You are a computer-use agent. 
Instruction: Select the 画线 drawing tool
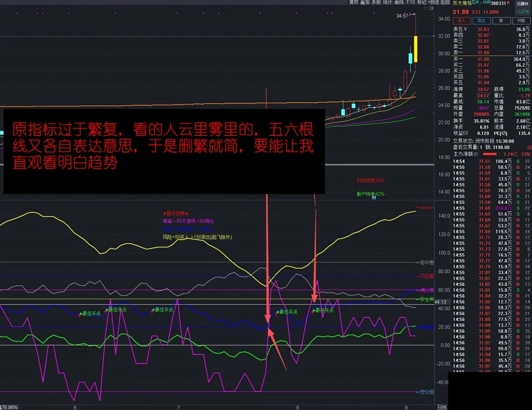[399, 3]
